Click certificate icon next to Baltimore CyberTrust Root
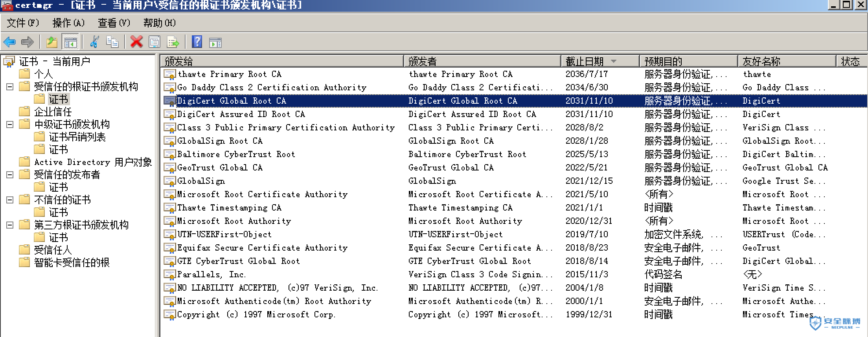Screen dimensions: 868x337 pos(169,155)
